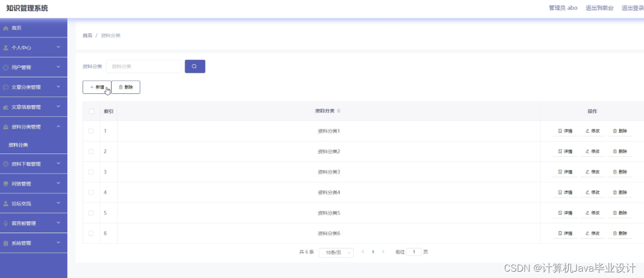Viewport: 644px width, 278px height.
Task: Click the 退出登录 link
Action: 632,8
